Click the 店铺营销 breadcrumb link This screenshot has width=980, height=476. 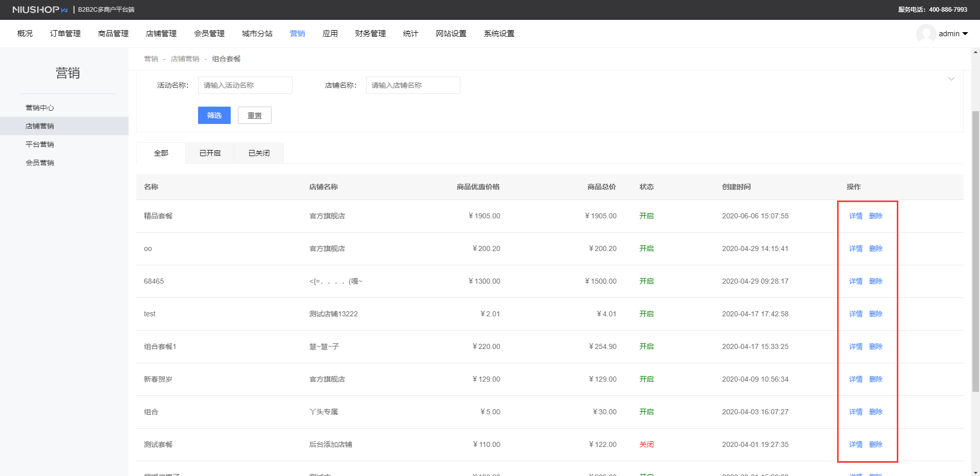(185, 59)
